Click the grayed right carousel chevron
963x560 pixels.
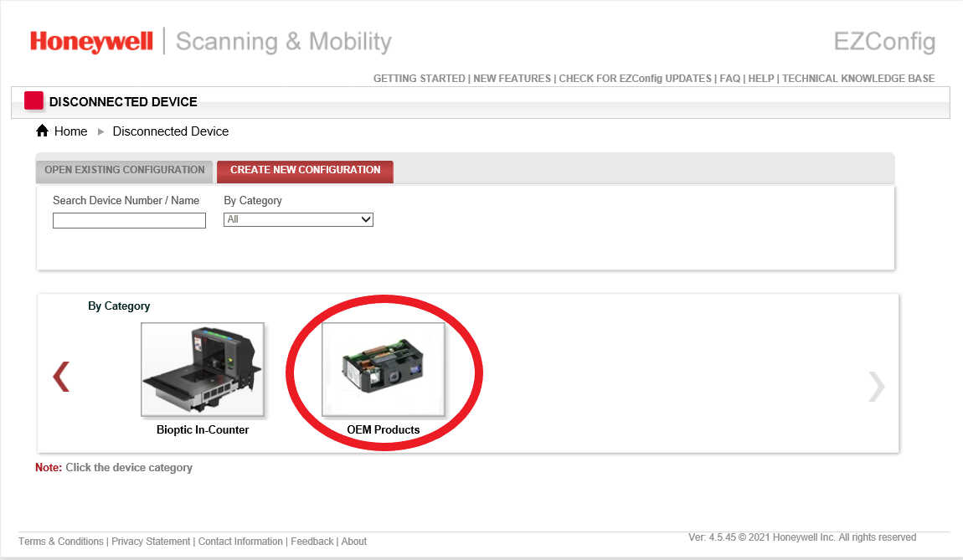[x=876, y=386]
